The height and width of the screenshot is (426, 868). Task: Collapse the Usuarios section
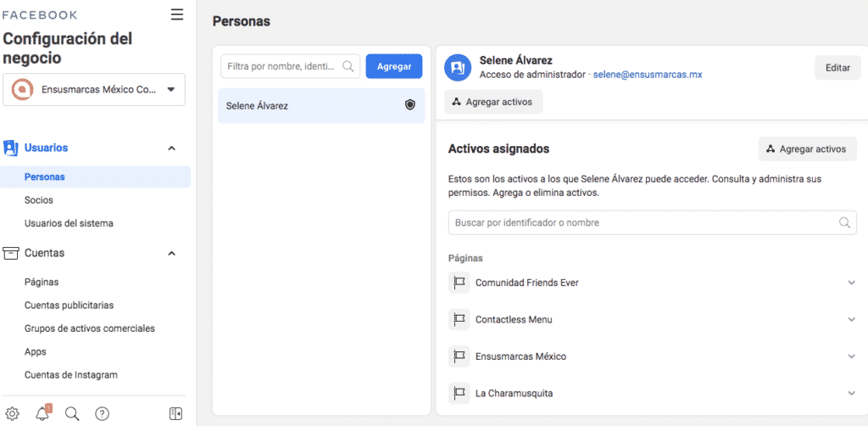click(171, 148)
